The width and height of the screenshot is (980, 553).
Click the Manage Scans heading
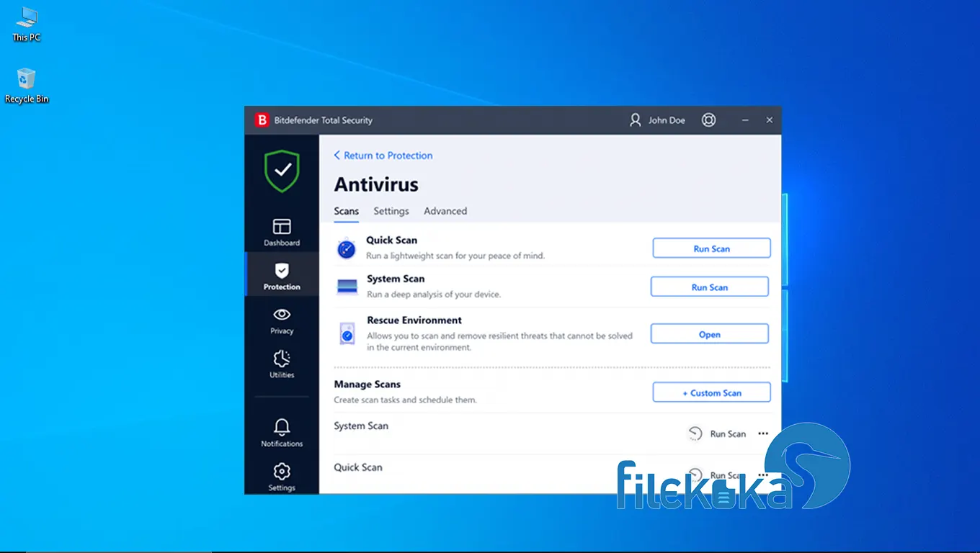(x=367, y=385)
